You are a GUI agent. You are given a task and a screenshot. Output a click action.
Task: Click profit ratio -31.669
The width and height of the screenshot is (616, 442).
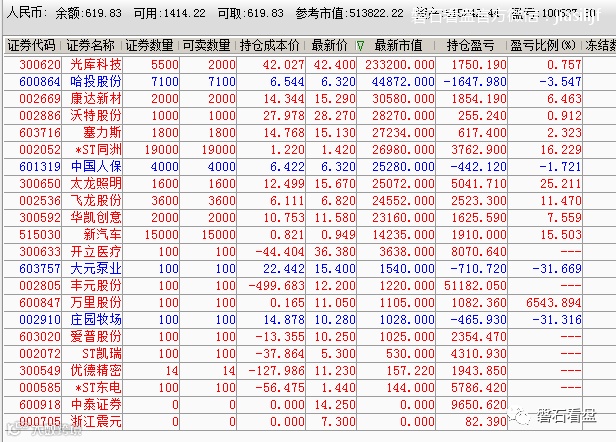(x=557, y=269)
